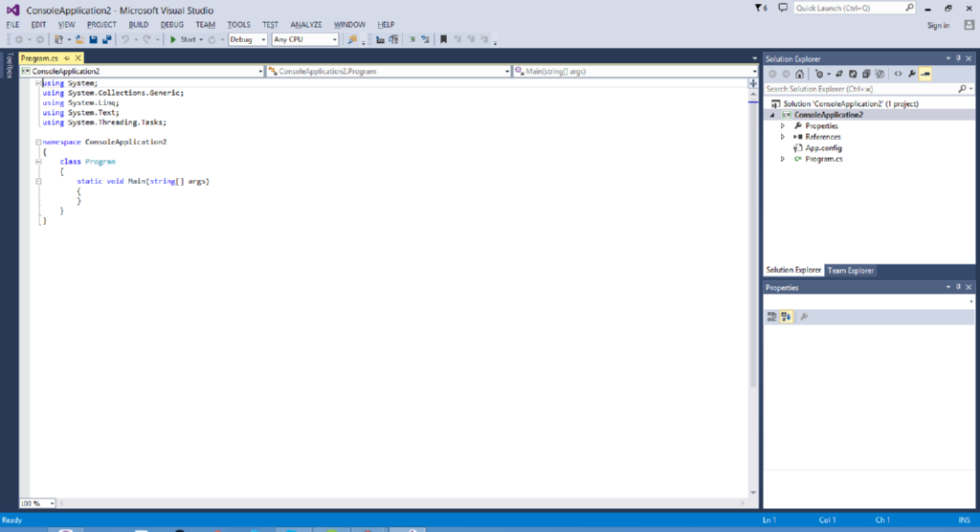The image size is (980, 532).
Task: Toggle auto-hide pin on Properties panel
Action: click(958, 287)
